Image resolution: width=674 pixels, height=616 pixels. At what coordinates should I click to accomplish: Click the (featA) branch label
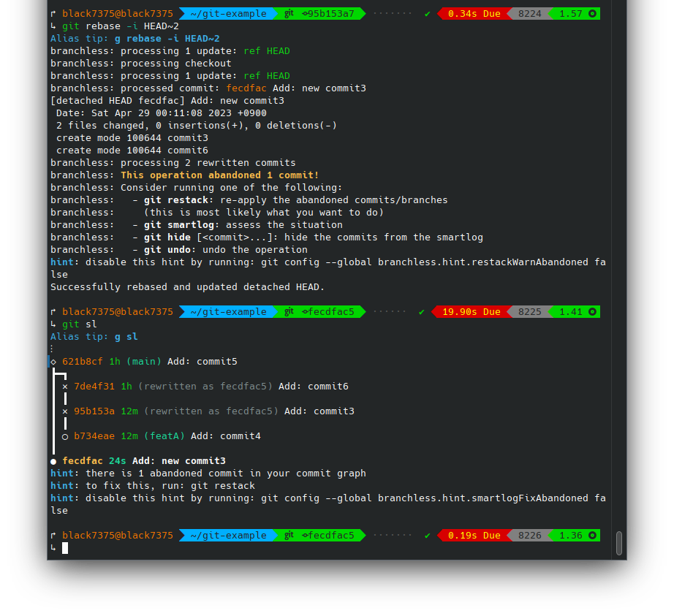coord(164,436)
